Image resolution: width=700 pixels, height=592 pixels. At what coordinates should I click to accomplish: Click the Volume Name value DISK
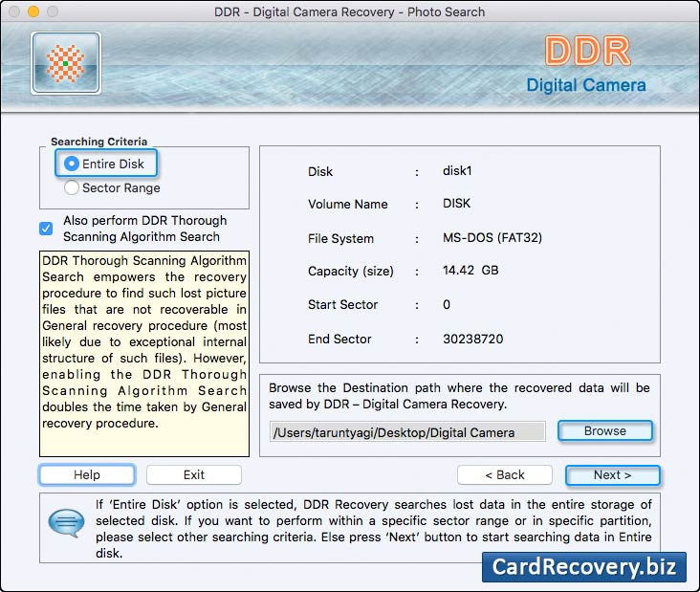tap(456, 204)
